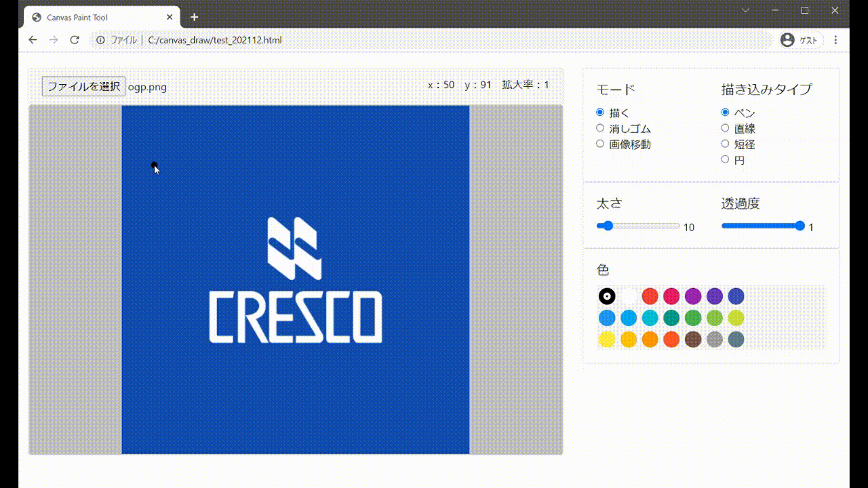Select the 消しゴム eraser mode
868x488 pixels.
600,128
